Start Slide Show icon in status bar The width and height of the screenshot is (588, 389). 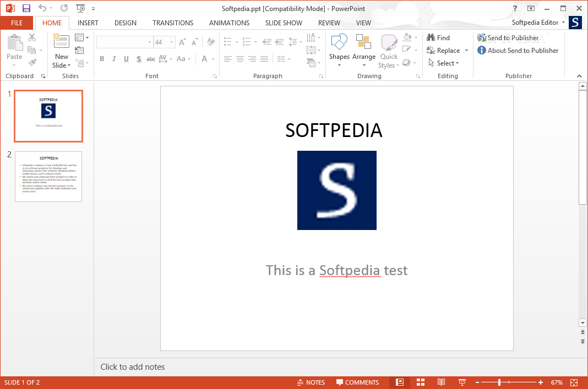[x=462, y=382]
